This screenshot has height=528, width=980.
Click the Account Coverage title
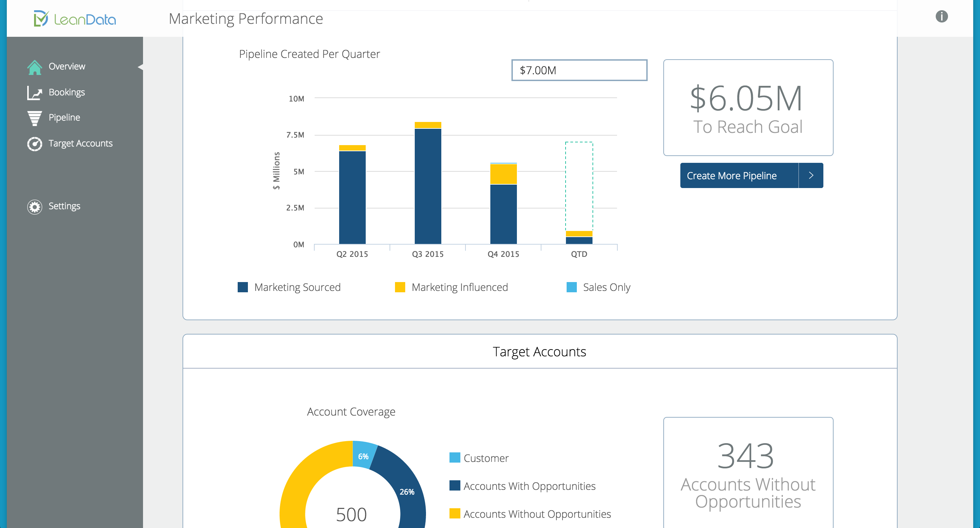pyautogui.click(x=351, y=411)
